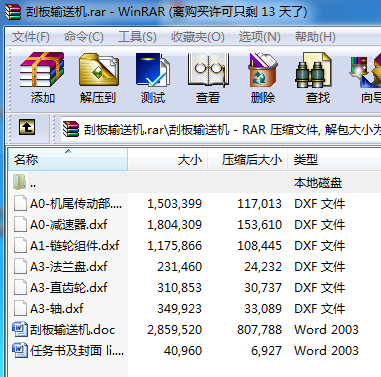Open the 选项(N) menu
Viewport: 381px width, 377px height.
[259, 37]
